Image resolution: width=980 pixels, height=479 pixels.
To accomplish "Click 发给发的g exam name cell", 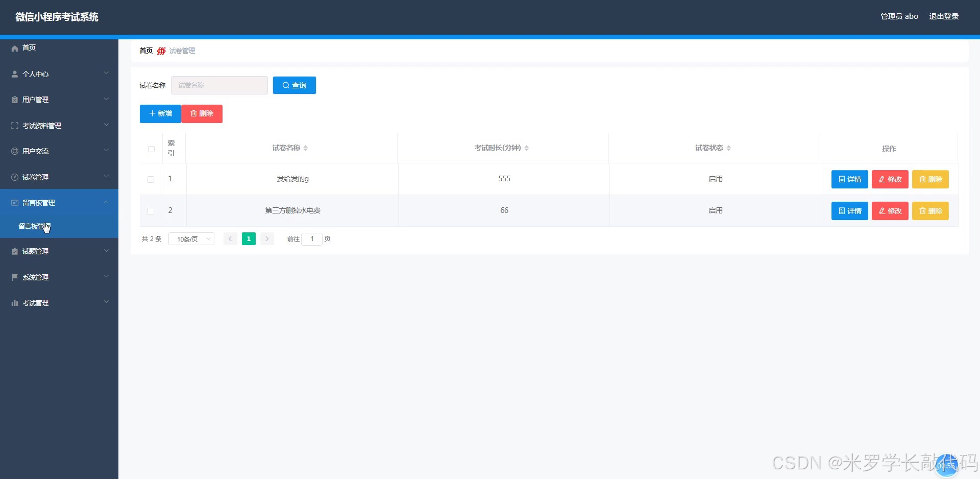I will (x=292, y=179).
